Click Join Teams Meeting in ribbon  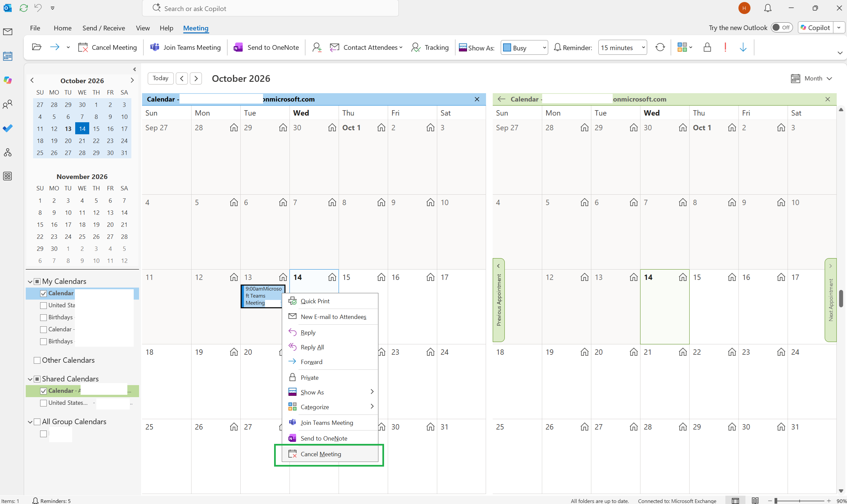(186, 47)
